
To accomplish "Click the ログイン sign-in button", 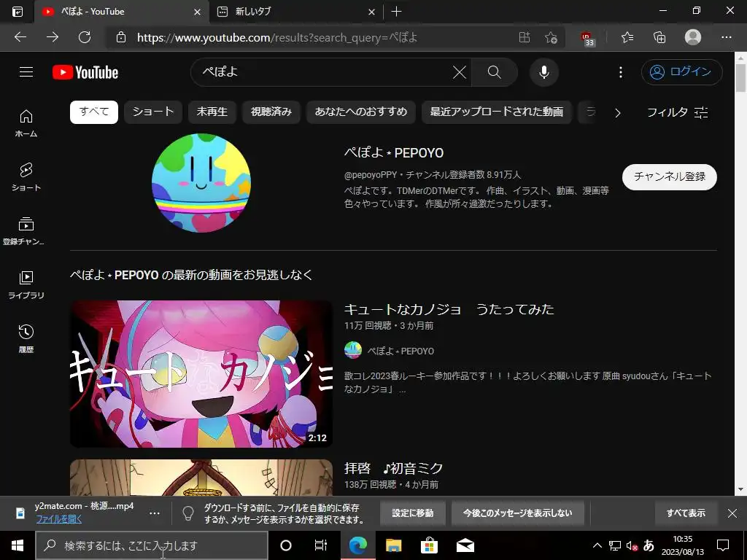I will (x=682, y=72).
